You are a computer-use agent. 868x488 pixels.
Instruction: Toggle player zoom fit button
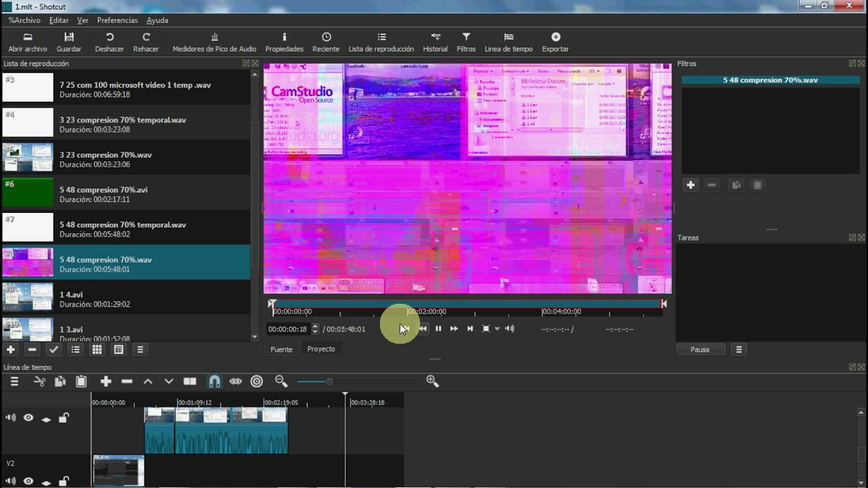tap(486, 329)
